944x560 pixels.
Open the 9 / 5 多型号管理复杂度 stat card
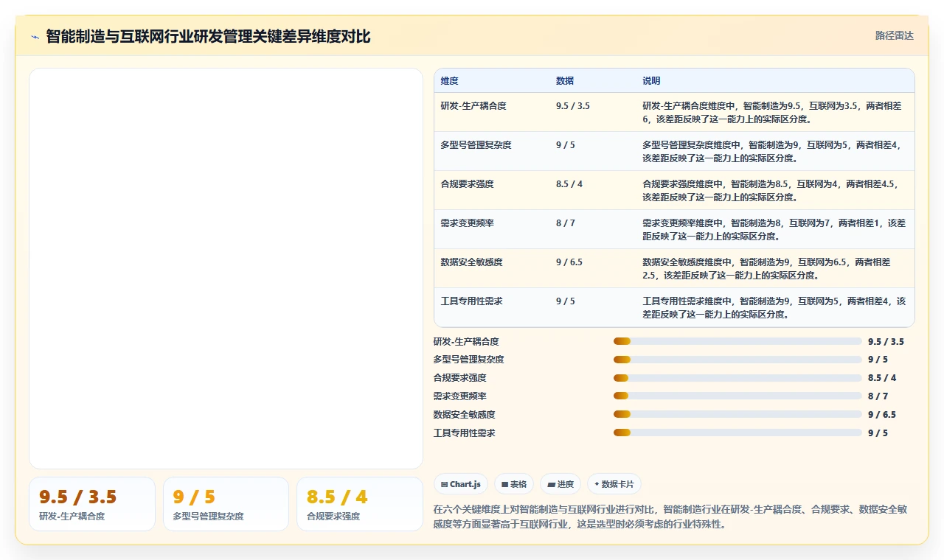[x=226, y=504]
